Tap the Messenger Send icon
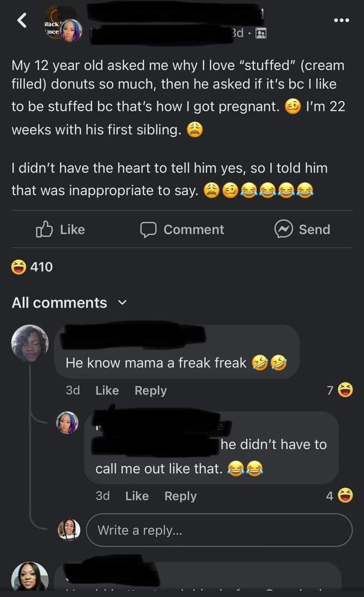Viewport: 364px width, 597px height. click(283, 229)
